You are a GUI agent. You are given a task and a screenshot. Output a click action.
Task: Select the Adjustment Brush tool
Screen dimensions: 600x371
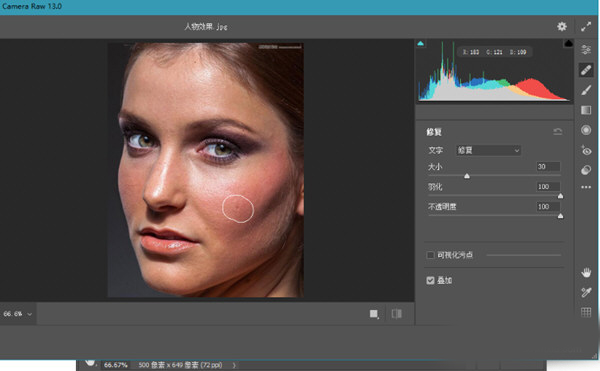pos(586,90)
